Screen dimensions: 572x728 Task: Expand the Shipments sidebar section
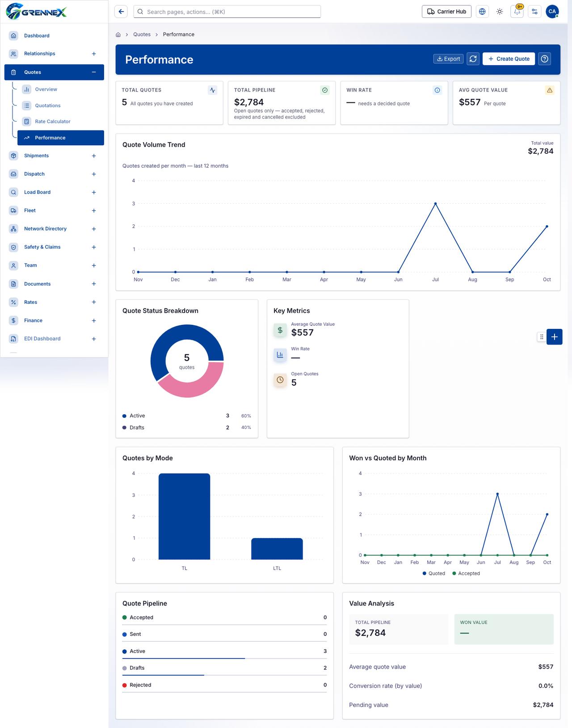point(94,156)
